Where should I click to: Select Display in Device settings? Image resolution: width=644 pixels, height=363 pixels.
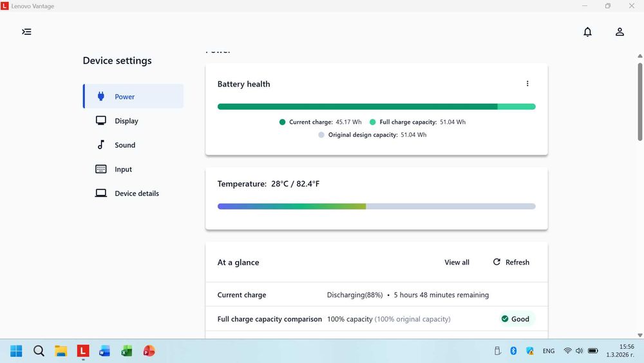[133, 121]
